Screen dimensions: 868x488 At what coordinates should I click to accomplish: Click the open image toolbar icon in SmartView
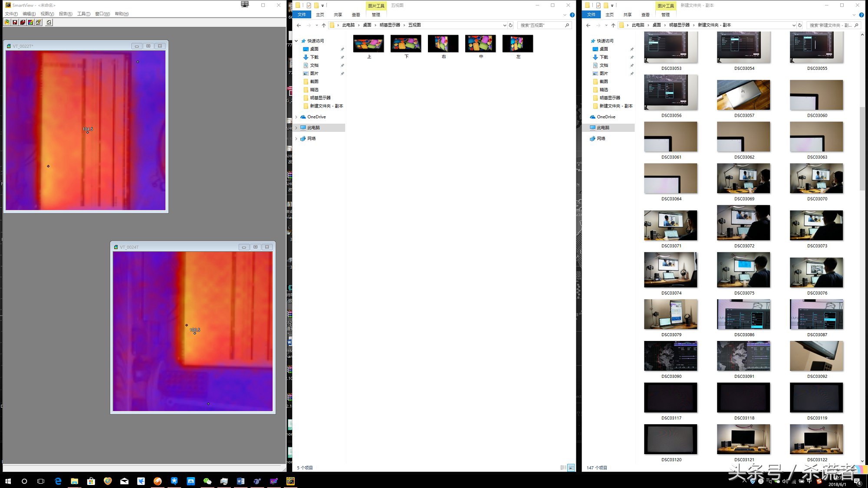click(7, 22)
